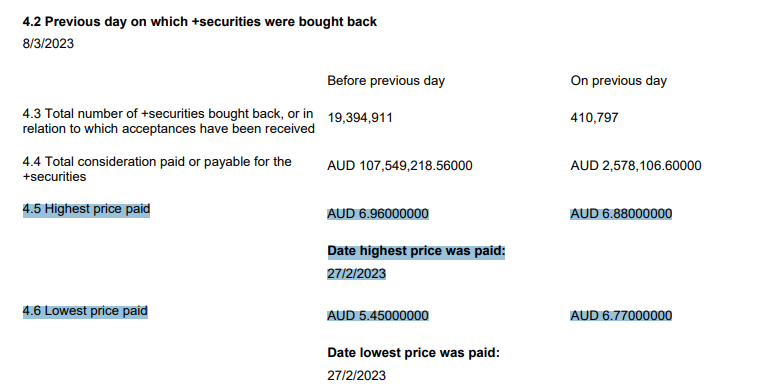Viewport: 762px width, 386px height.
Task: Click the value 410,797
Action: [x=594, y=118]
